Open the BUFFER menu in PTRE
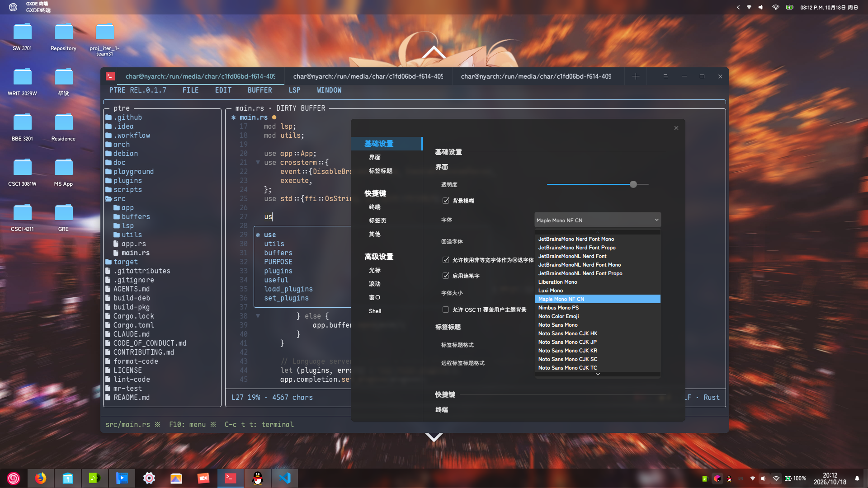868x488 pixels. click(x=260, y=90)
